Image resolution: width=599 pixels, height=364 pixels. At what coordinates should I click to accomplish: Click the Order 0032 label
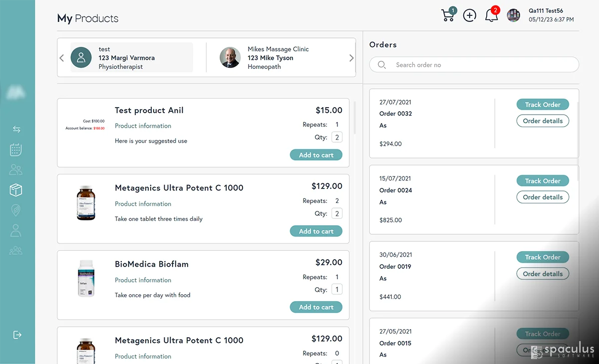395,114
